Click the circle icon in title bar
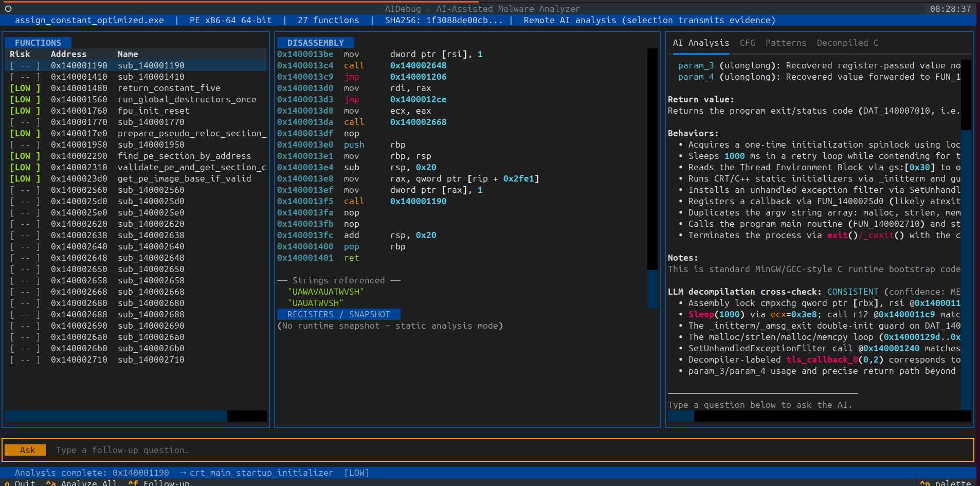980x486 pixels. (x=8, y=9)
